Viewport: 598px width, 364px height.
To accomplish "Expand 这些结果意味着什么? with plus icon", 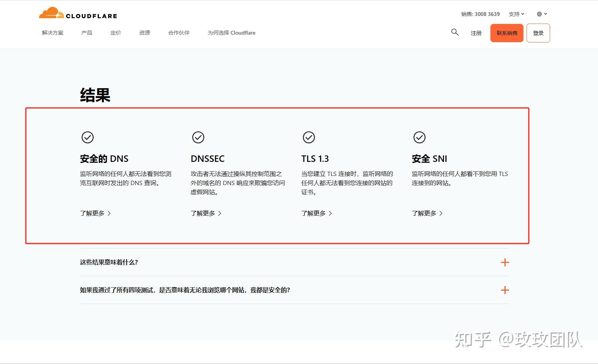I will click(505, 262).
